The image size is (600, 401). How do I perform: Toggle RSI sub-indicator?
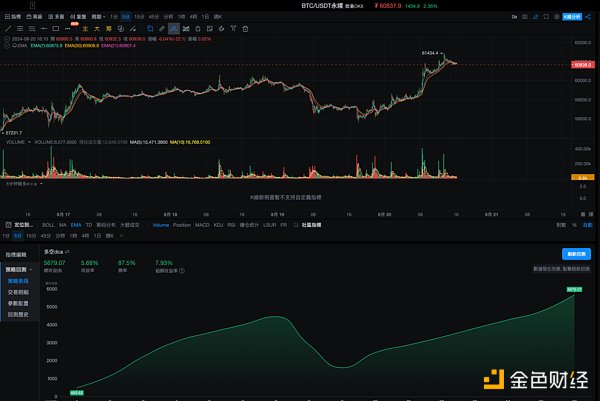click(231, 225)
